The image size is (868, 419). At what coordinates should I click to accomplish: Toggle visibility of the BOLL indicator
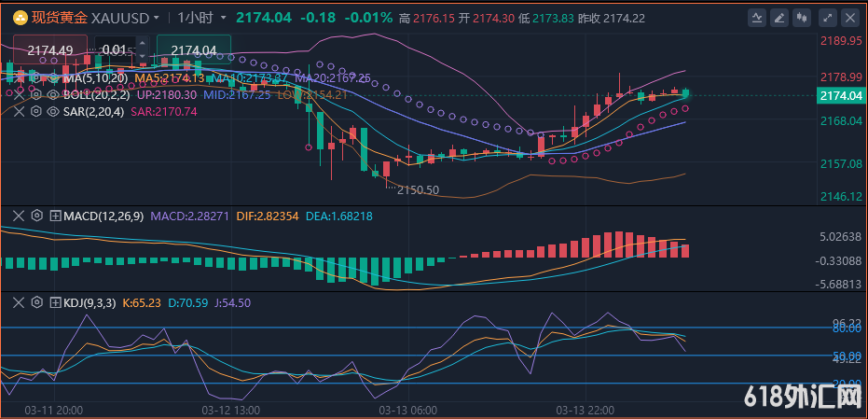(52, 94)
